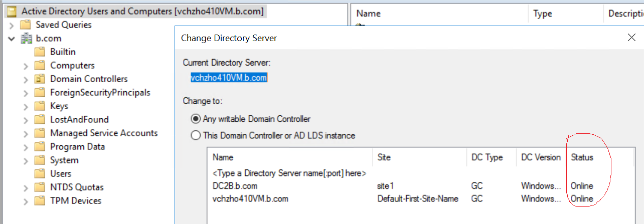Select Any writable Domain Controller option
This screenshot has height=224, width=644.
(196, 119)
